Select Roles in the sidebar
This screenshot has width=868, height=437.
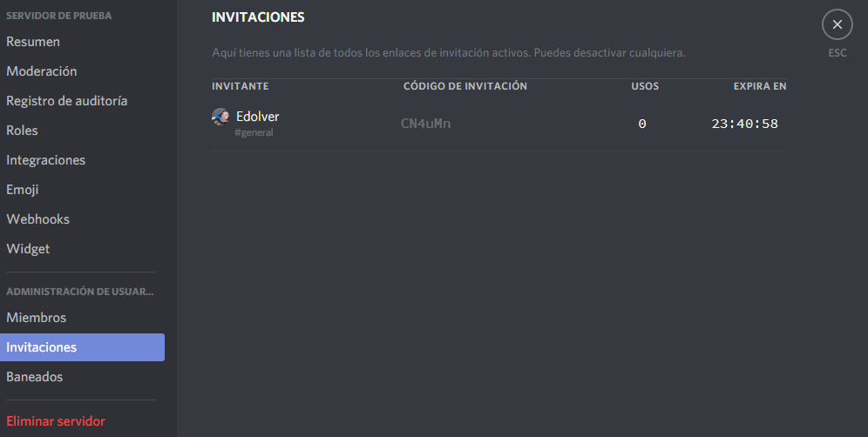pos(23,131)
